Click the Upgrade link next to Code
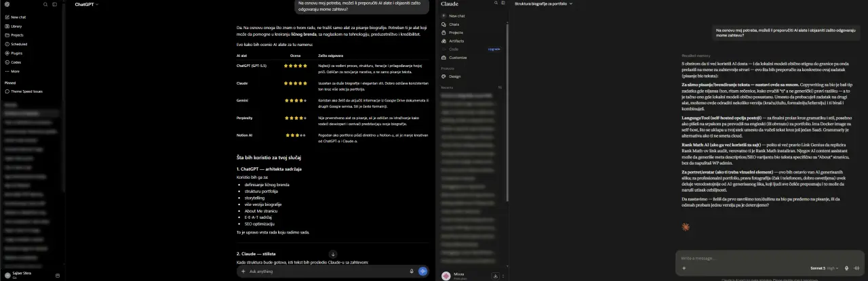Viewport: 868px width, 281px height. [x=494, y=49]
